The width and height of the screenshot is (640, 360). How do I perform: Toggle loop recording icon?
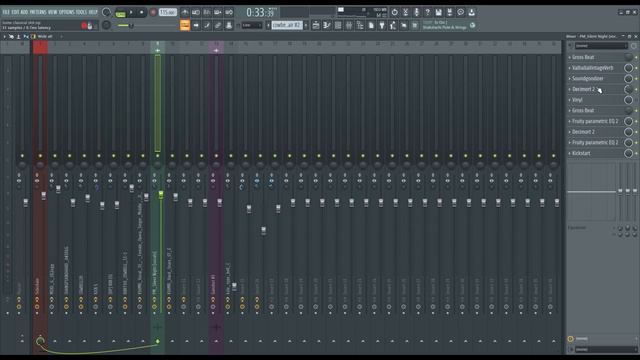coord(229,13)
